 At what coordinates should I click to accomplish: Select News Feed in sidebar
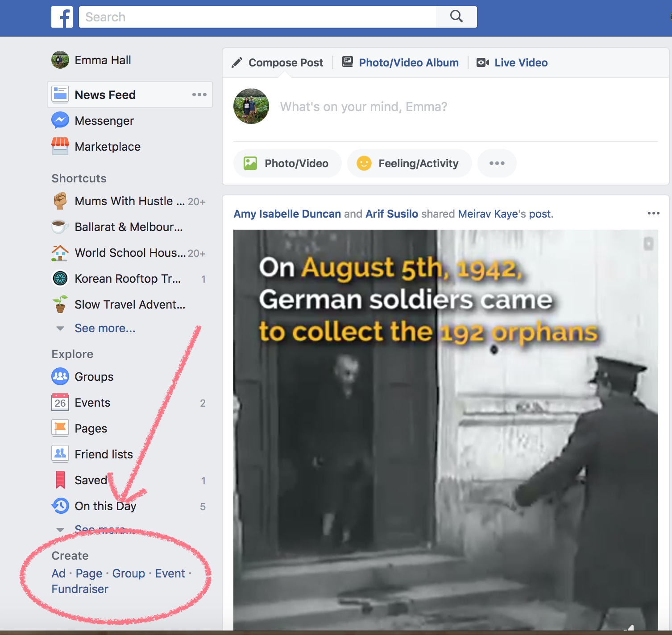pyautogui.click(x=130, y=95)
